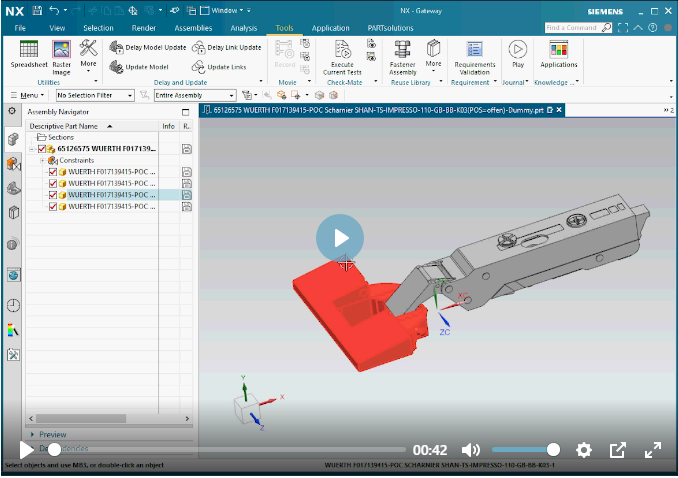Open the Spreadsheet tool
The image size is (678, 478).
point(29,54)
